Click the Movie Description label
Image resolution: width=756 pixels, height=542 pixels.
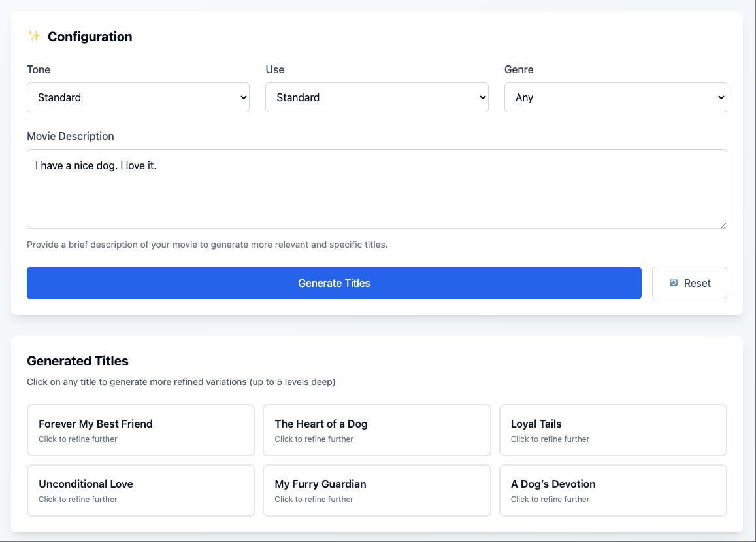click(71, 136)
